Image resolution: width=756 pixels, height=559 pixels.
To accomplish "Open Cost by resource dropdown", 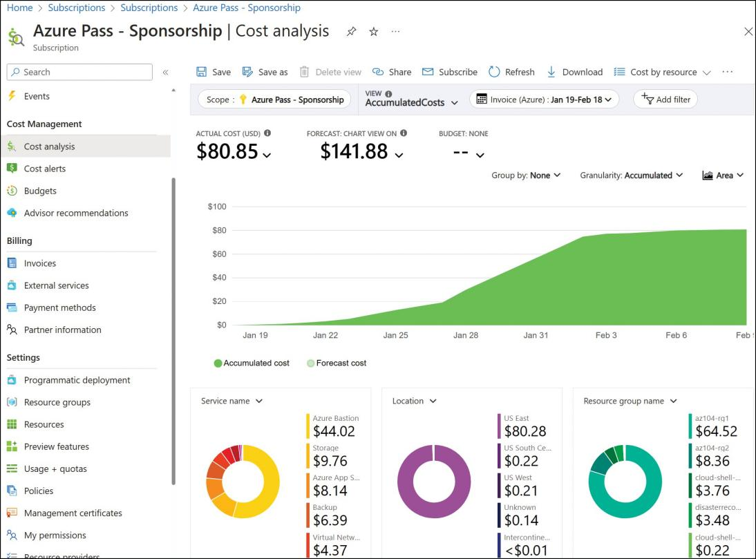I will tap(662, 72).
